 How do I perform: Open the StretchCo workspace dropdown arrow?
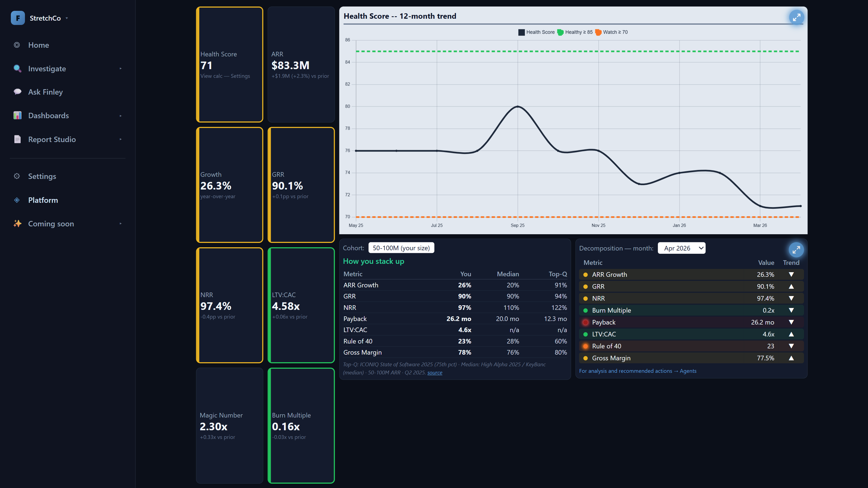67,18
